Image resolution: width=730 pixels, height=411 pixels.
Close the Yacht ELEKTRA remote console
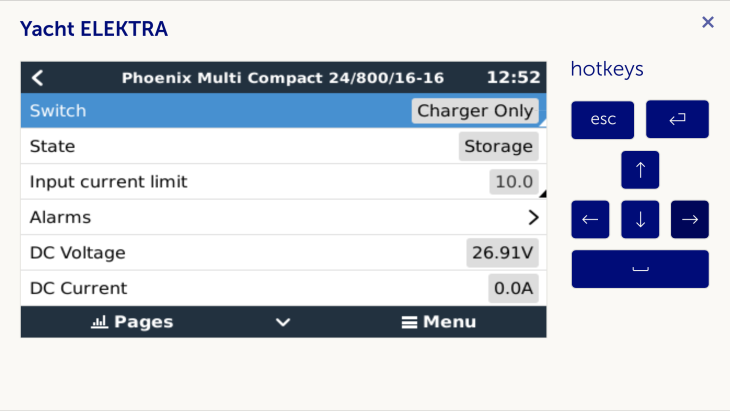point(708,22)
